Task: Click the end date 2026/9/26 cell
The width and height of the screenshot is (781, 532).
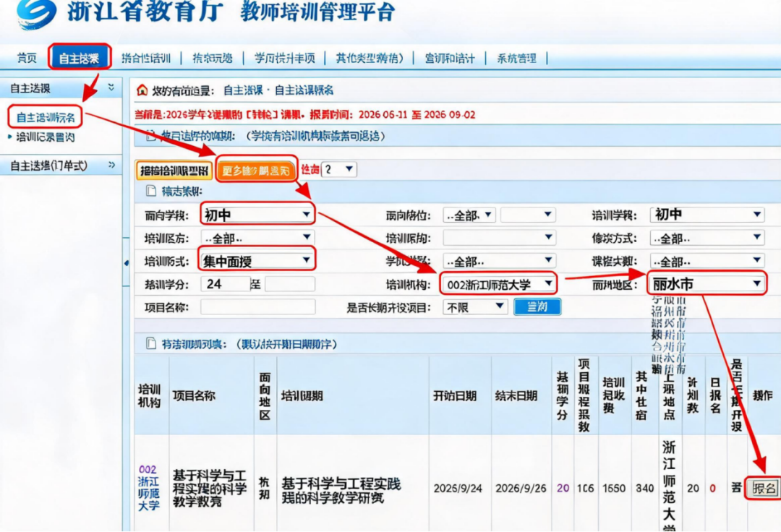Action: (521, 488)
